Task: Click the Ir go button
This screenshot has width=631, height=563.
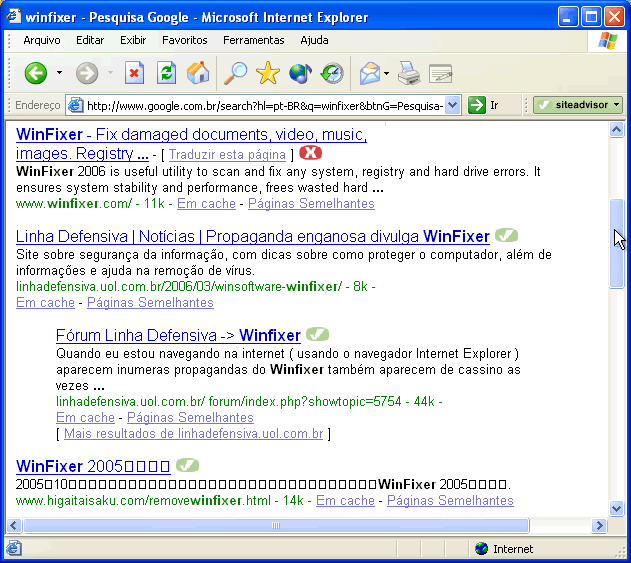Action: 484,105
